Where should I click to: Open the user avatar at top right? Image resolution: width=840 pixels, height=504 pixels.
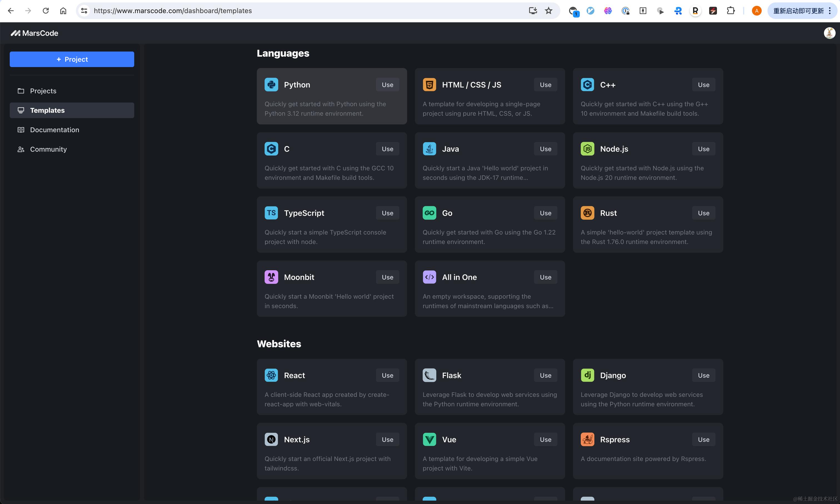click(x=829, y=33)
